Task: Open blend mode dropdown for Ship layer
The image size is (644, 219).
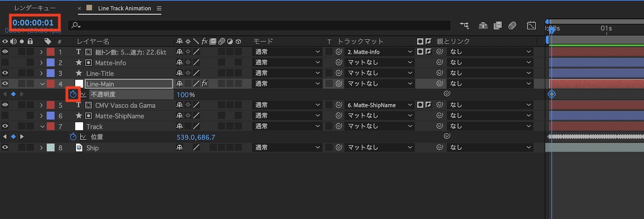Action: click(287, 148)
